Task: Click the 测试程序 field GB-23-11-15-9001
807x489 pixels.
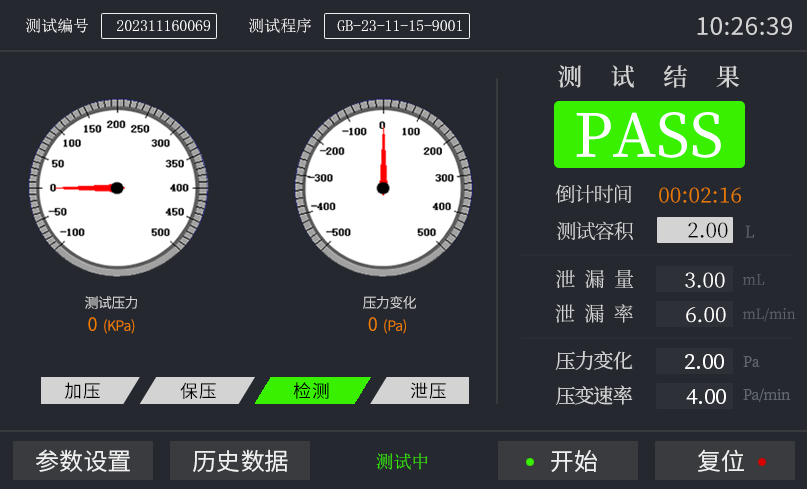Action: tap(397, 26)
